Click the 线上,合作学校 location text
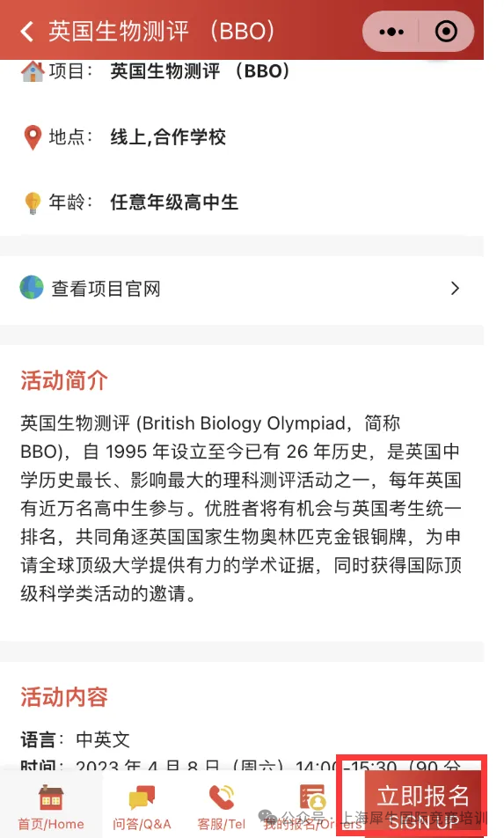 point(168,137)
